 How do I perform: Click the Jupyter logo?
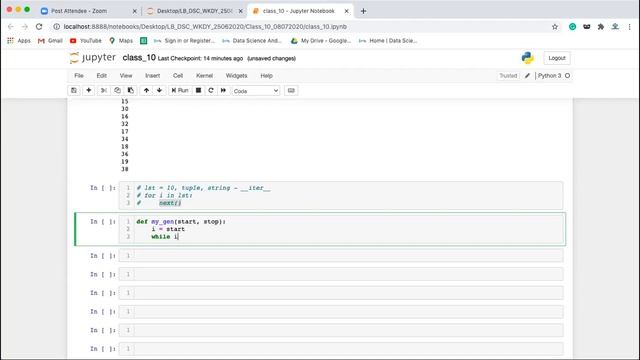coord(93,58)
